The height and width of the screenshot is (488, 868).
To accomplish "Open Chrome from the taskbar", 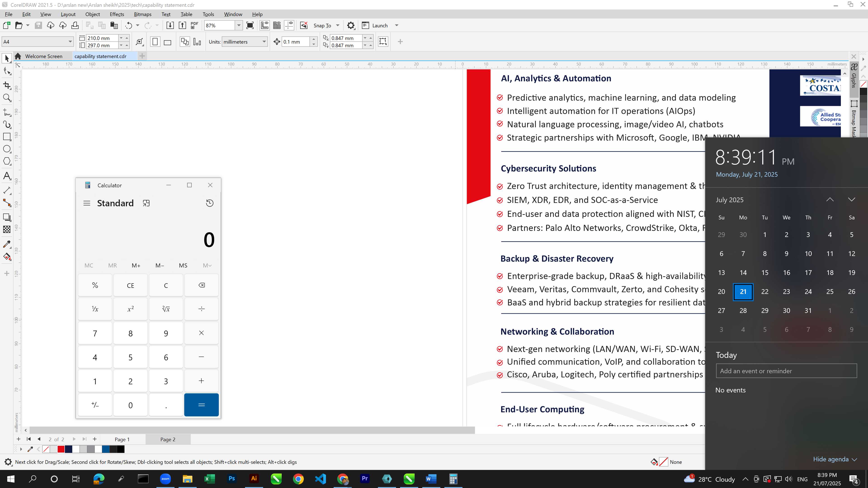I will pyautogui.click(x=298, y=479).
